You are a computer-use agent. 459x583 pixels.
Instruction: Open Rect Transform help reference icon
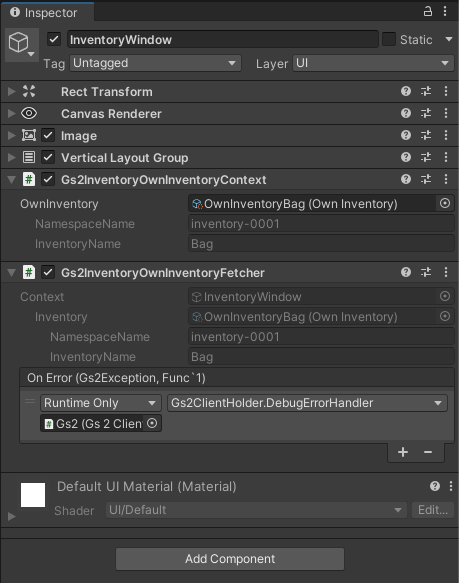click(406, 91)
